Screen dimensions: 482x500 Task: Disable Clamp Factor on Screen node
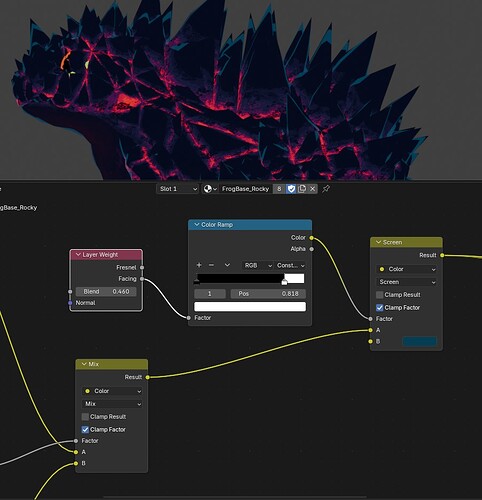[379, 308]
